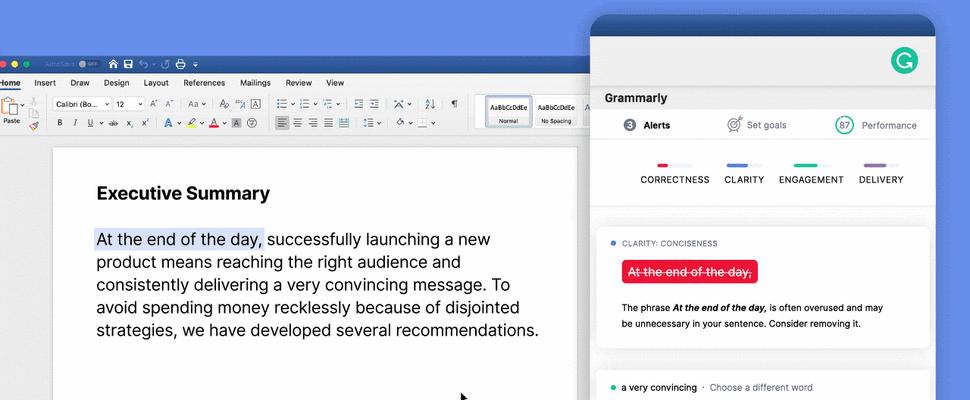This screenshot has width=970, height=400.
Task: Open Word's Home icon in title bar
Action: [113, 64]
